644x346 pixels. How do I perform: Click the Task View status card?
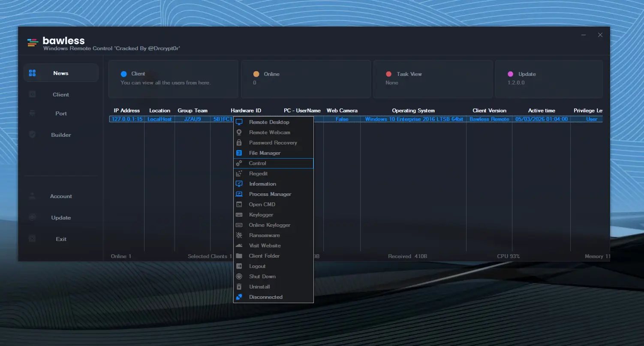point(432,79)
